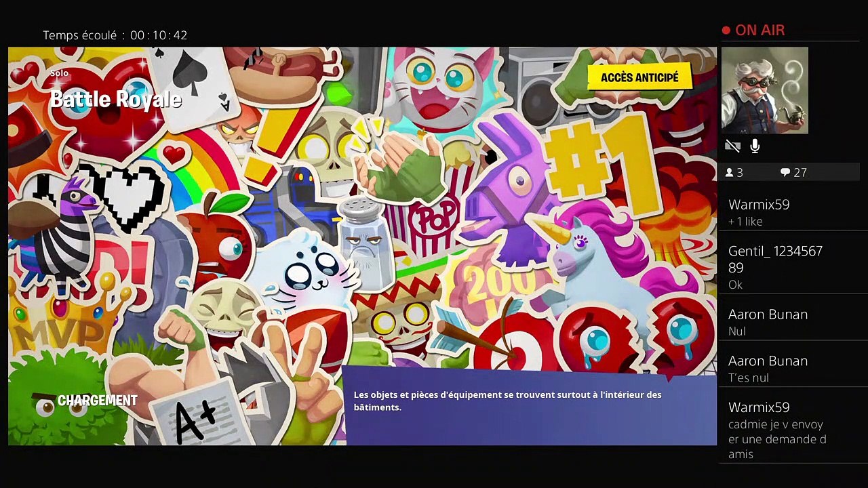Click the single-word 'Nul' comment
The height and width of the screenshot is (488, 868).
click(x=737, y=331)
